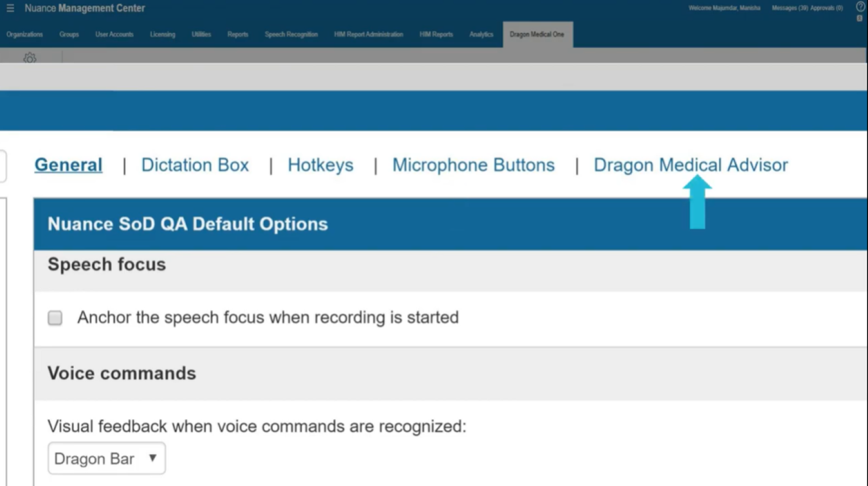
Task: Click the Nuance SoD QA Default Options header
Action: pyautogui.click(x=188, y=224)
